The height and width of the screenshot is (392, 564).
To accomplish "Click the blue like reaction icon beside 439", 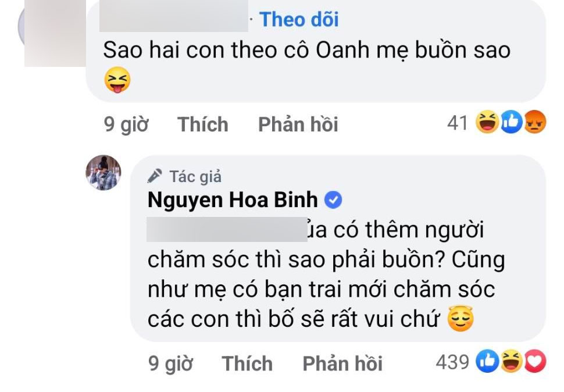I will (x=486, y=363).
